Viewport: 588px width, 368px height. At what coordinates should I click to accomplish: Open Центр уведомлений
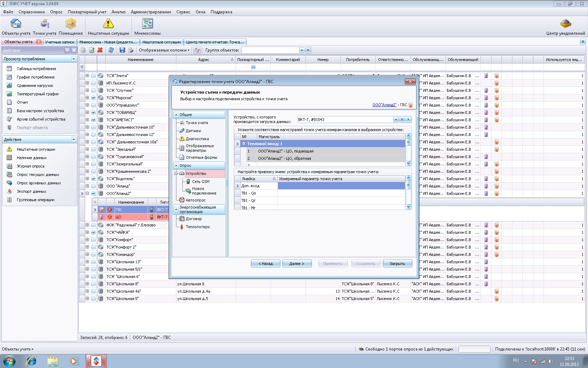(565, 27)
